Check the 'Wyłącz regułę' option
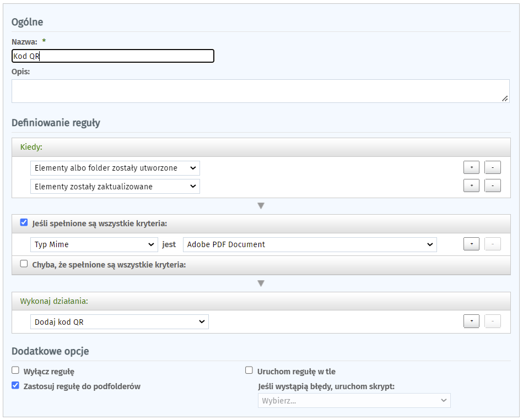The image size is (523, 420). (15, 371)
